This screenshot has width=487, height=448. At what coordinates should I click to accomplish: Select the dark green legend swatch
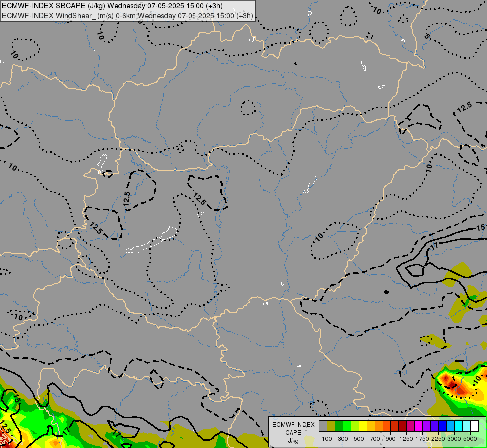[339, 426]
